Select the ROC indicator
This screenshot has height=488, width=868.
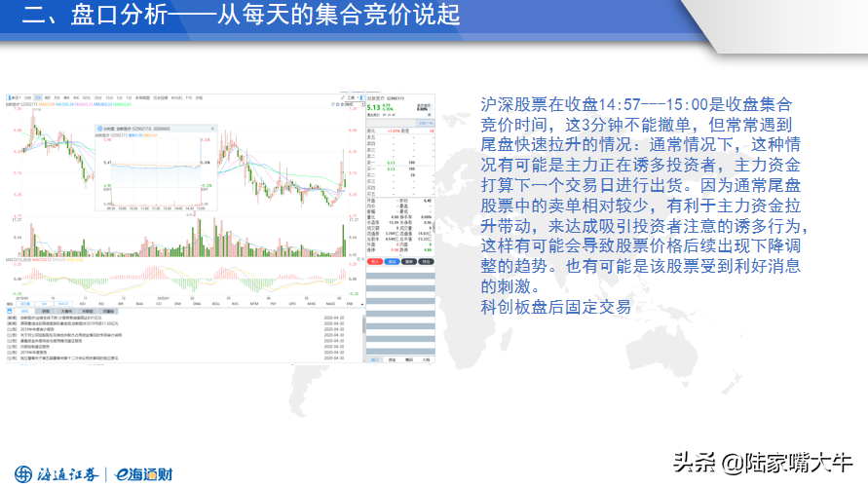(236, 304)
